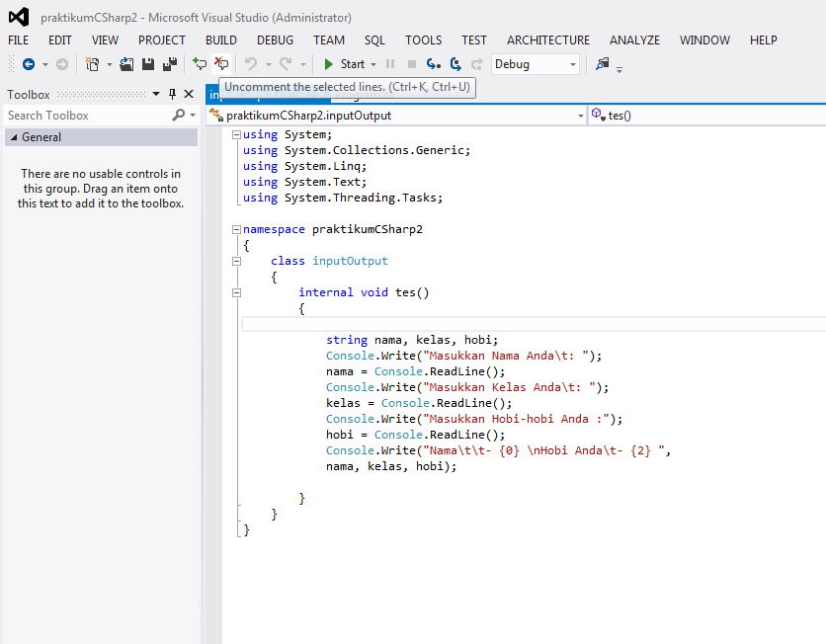Click the Stop Debugging square icon
The width and height of the screenshot is (826, 644).
(412, 64)
